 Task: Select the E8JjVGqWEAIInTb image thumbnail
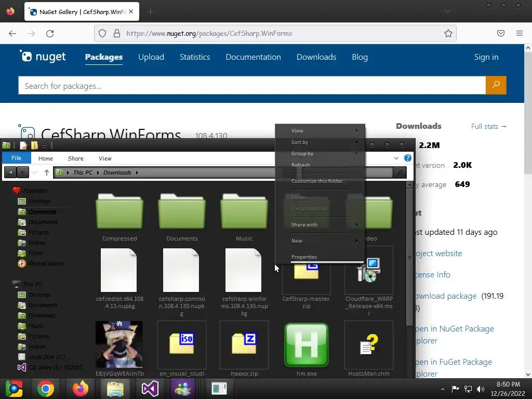pyautogui.click(x=119, y=345)
